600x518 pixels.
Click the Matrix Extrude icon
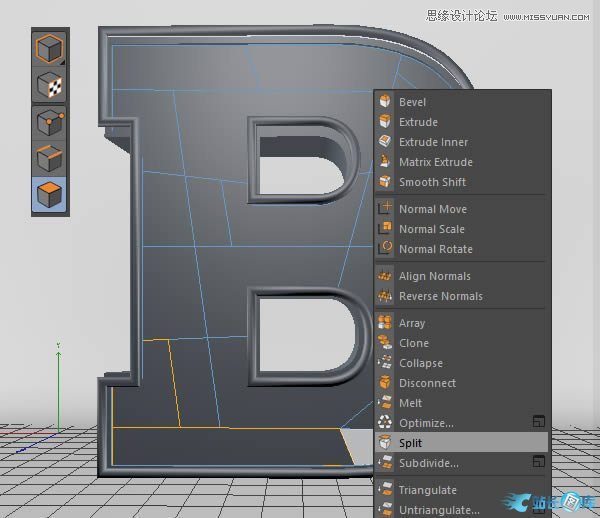385,162
